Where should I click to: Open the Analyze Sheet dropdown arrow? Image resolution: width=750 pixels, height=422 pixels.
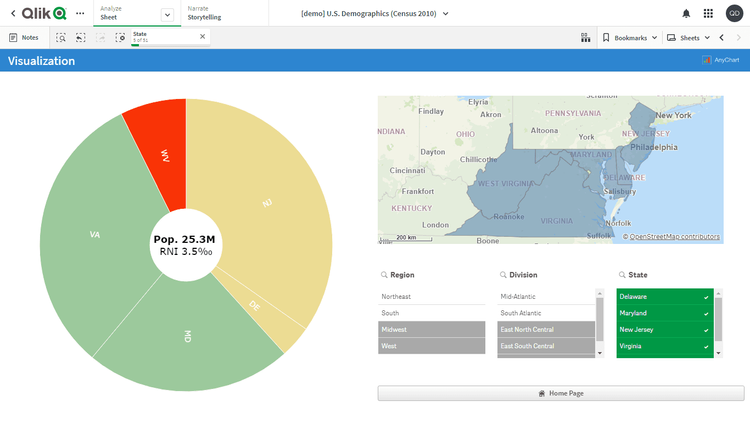coord(167,14)
